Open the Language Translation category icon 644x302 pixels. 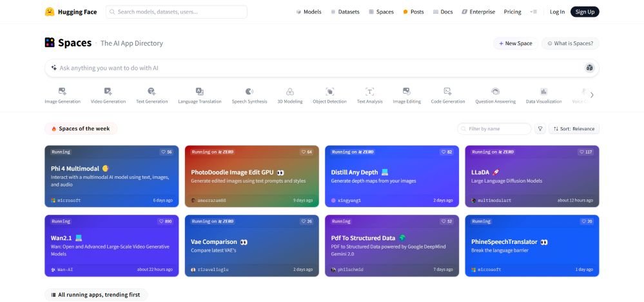point(200,91)
